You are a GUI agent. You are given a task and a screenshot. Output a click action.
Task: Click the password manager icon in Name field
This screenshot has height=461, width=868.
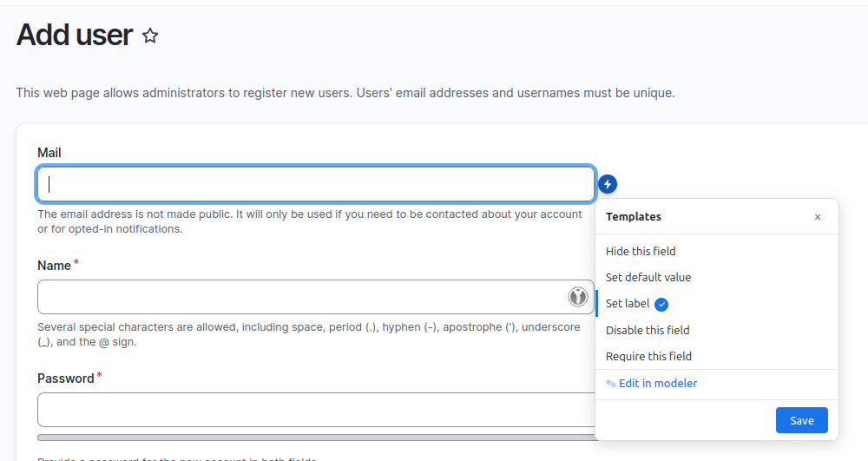[x=578, y=297]
